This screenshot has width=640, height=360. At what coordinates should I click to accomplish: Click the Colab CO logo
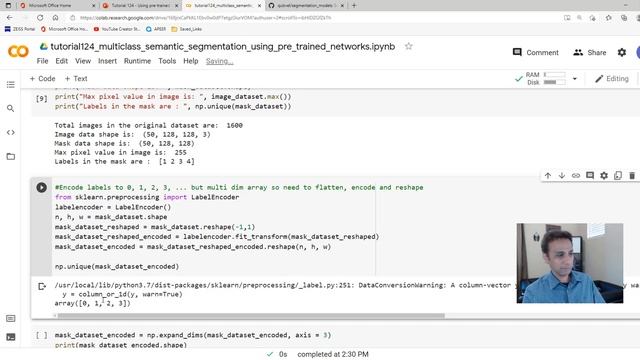point(18,52)
